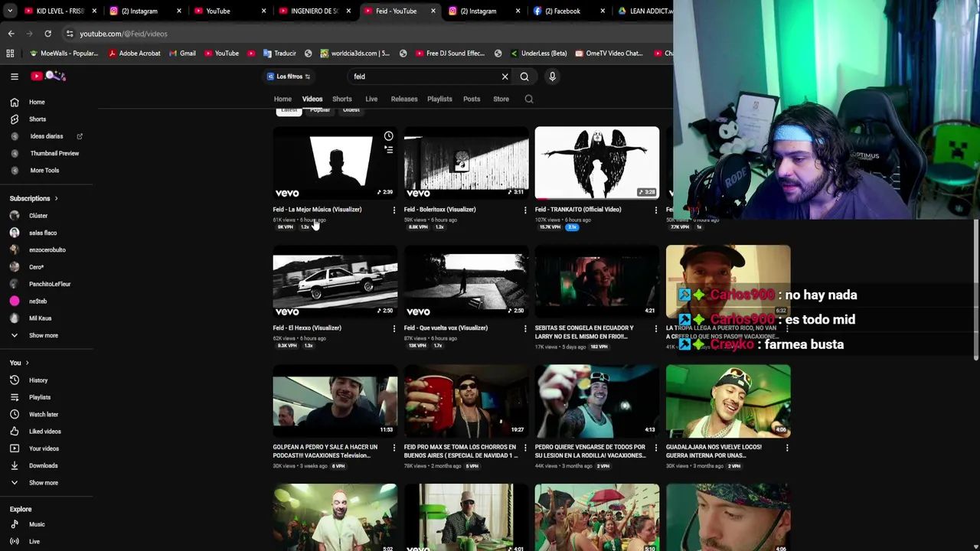Viewport: 980px width, 551px height.
Task: Open enzocerobulto subscription channel
Action: click(46, 249)
